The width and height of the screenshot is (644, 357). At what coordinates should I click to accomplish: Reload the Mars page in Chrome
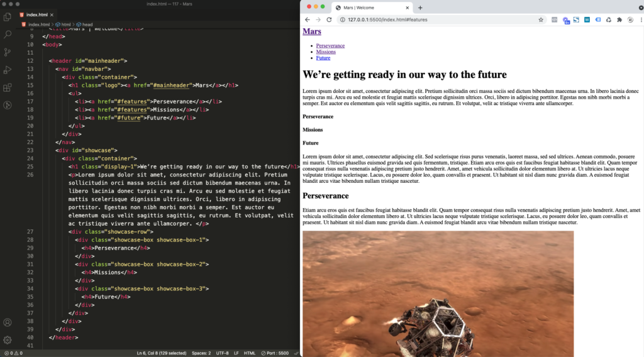tap(329, 19)
